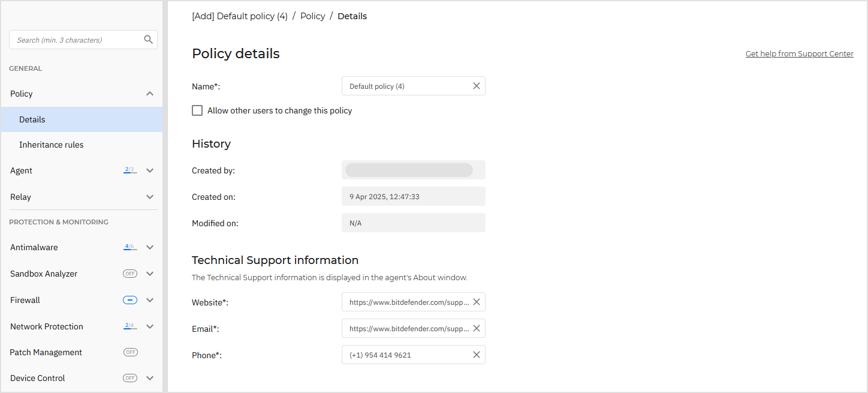
Task: Clear the Website field with the X icon
Action: coord(476,302)
